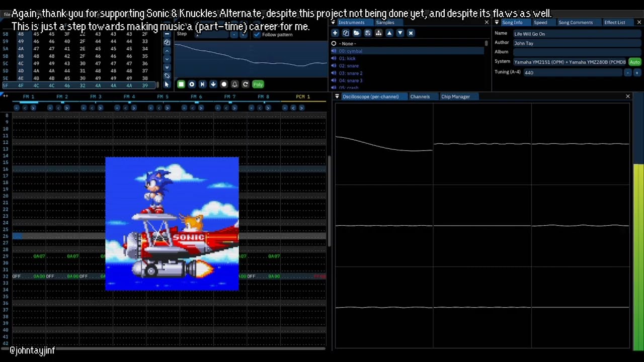Select the None instrument radio option
The height and width of the screenshot is (362, 644).
point(334,44)
